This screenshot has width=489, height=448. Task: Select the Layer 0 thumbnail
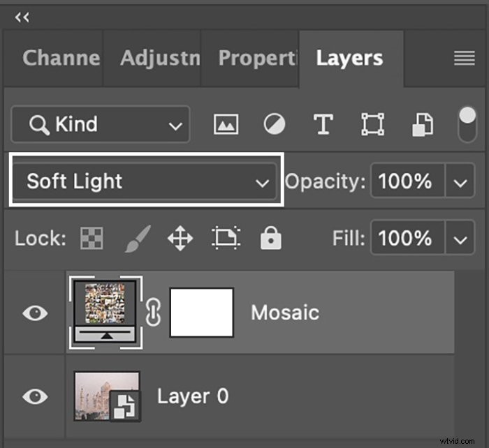(x=107, y=396)
